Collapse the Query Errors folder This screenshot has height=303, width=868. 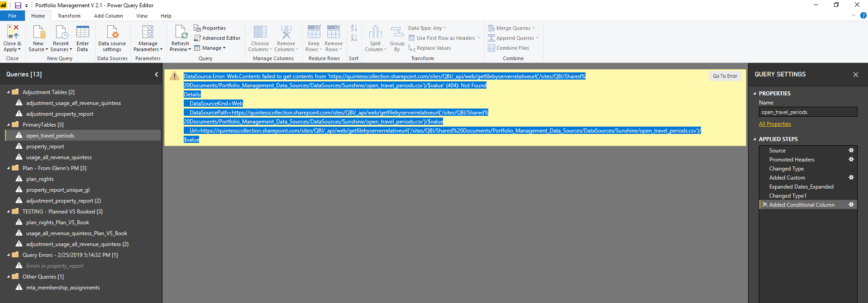tap(8, 255)
